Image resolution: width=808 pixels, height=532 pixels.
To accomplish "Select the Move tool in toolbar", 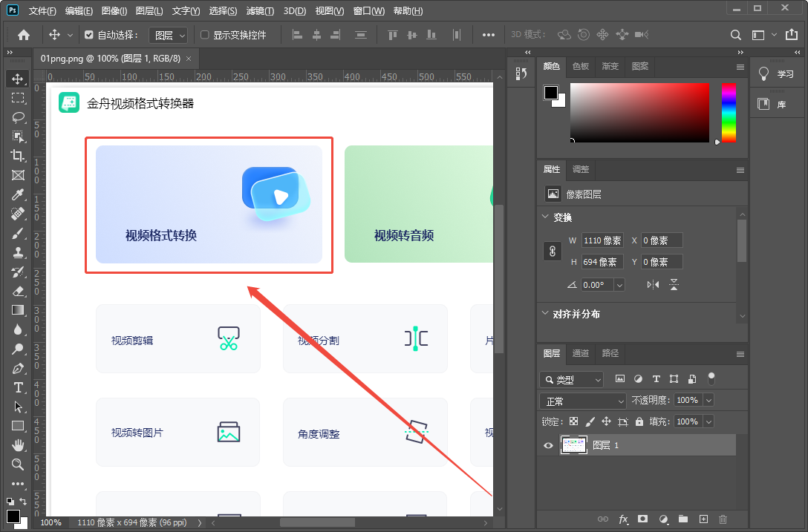I will click(18, 79).
